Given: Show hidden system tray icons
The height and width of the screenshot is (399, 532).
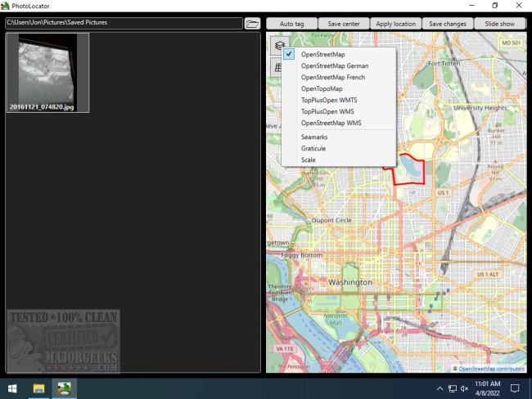Looking at the screenshot, I should 440,388.
